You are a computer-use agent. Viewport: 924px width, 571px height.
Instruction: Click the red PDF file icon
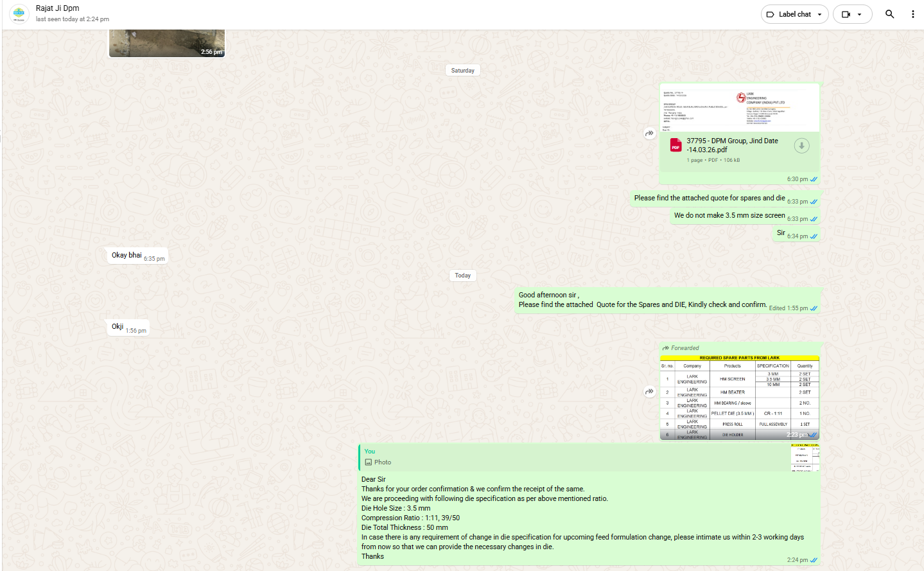coord(676,146)
